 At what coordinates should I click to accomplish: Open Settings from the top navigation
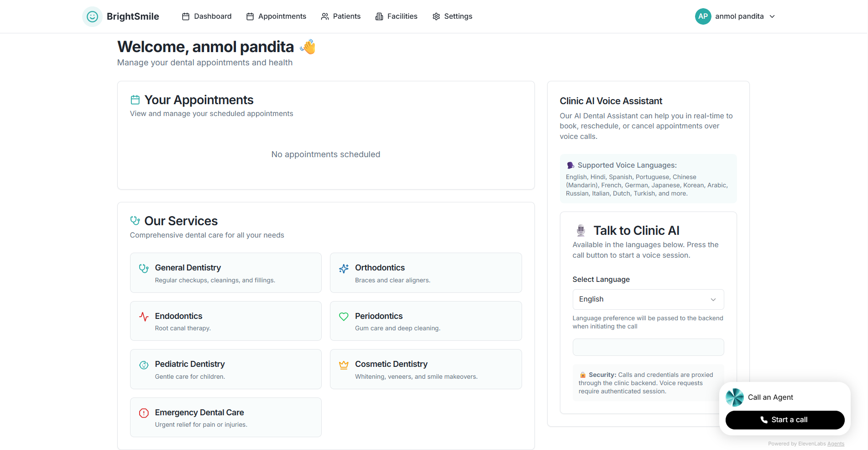tap(452, 16)
